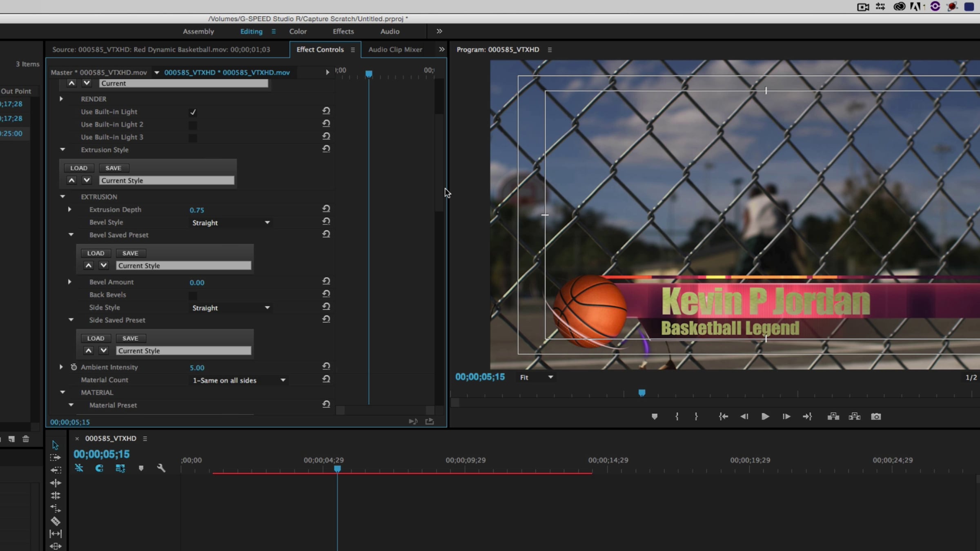Open timeline settings wrench icon
The width and height of the screenshot is (980, 551).
(x=161, y=468)
